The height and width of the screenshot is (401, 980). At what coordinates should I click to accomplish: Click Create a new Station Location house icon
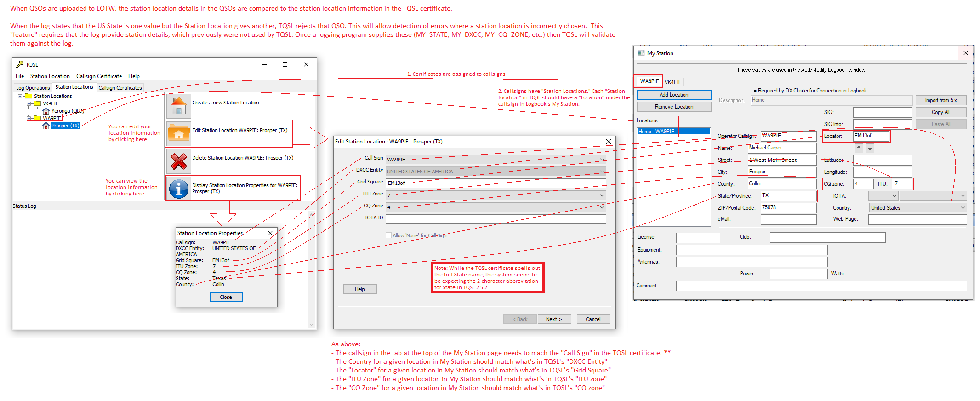tap(178, 106)
